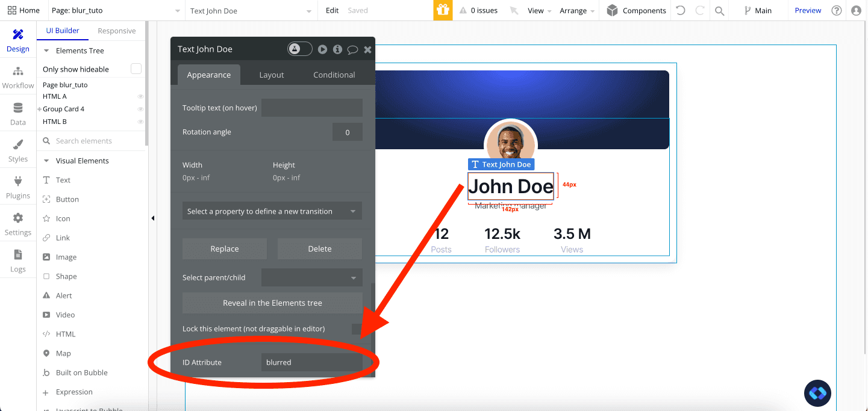Open the Page: blur_tuto dropdown
This screenshot has height=411, width=868.
click(x=116, y=10)
